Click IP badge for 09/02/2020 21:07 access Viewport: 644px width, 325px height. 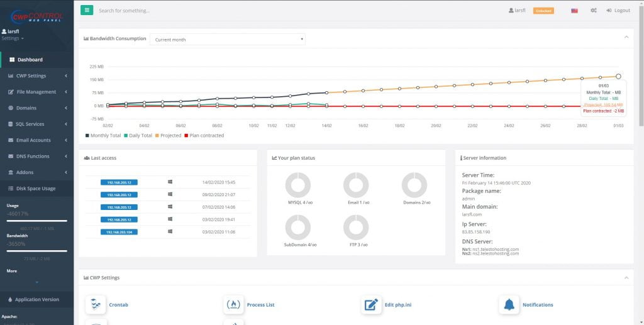pos(119,194)
